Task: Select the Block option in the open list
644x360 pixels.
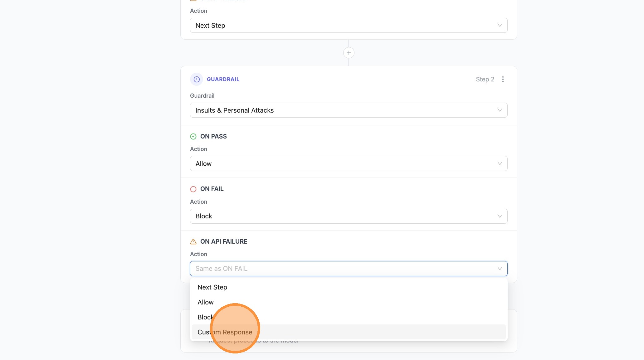Action: (204, 317)
